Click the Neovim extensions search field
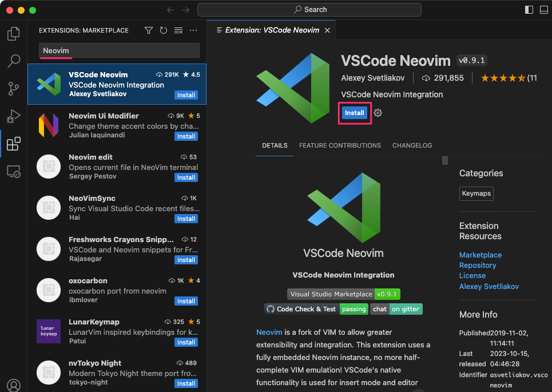This screenshot has width=552, height=392. (119, 50)
